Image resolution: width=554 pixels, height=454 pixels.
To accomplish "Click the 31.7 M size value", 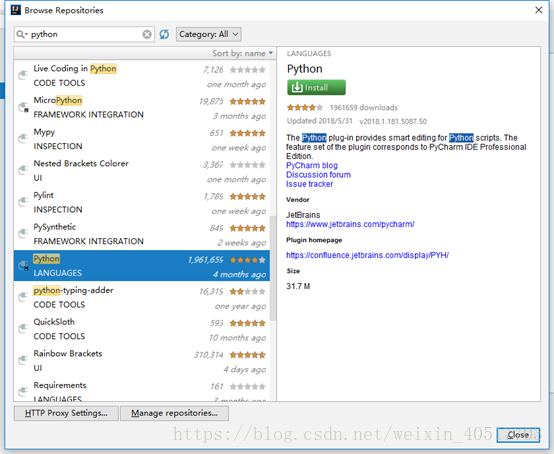I will pyautogui.click(x=298, y=286).
